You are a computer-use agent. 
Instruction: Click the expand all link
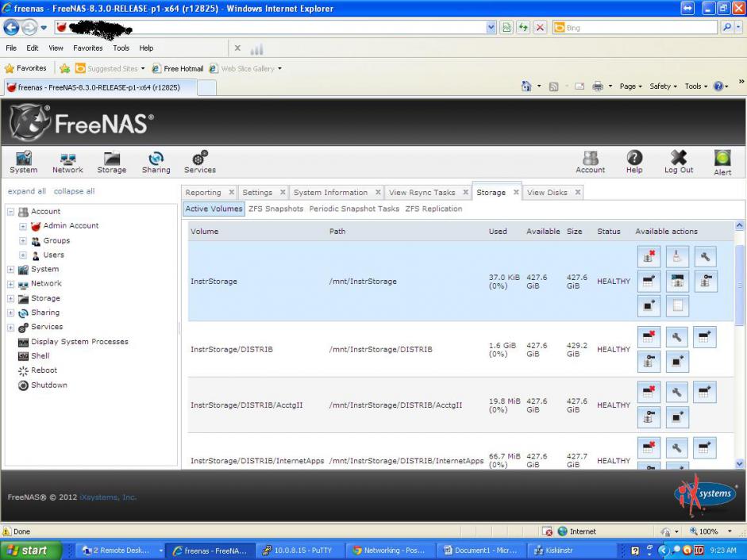[x=27, y=191]
